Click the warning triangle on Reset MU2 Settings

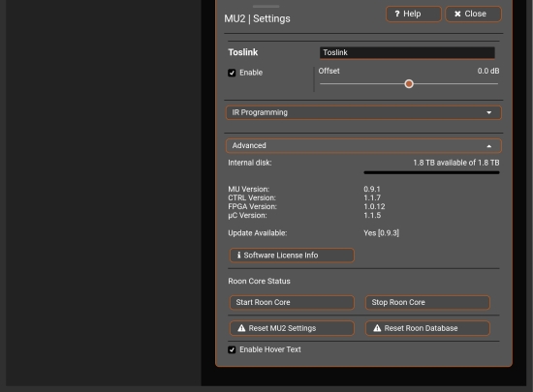(x=241, y=328)
